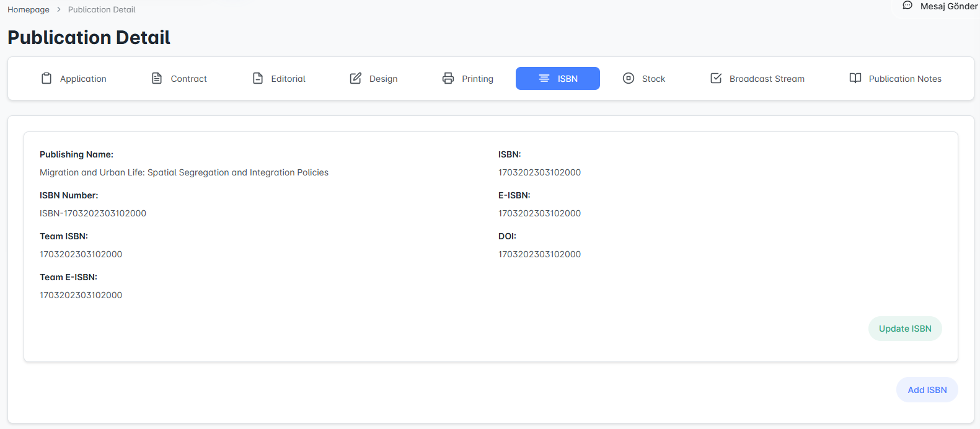Click the checkmark icon beside Broadcast Stream
Viewport: 980px width, 429px height.
point(716,78)
